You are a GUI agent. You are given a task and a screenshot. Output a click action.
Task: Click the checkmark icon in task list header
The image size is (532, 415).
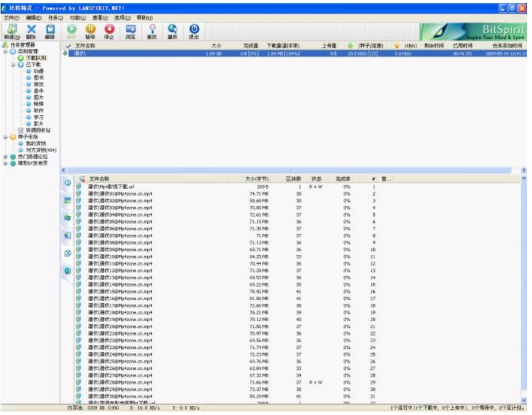(68, 46)
